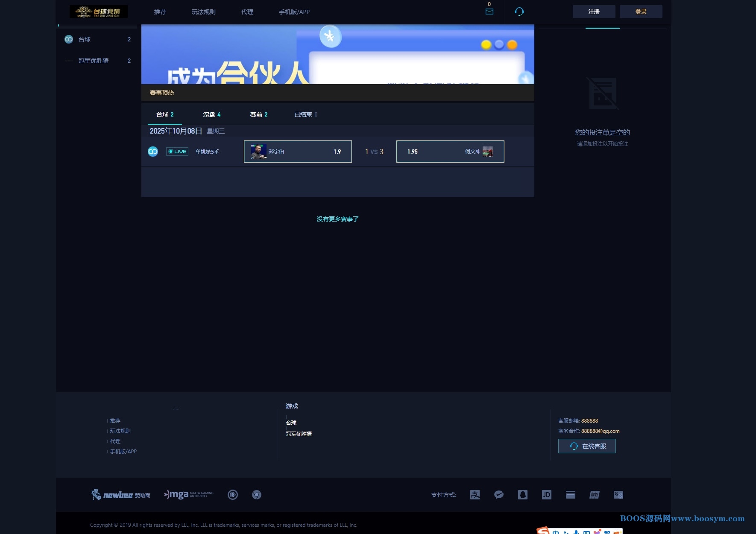Click the headset customer support icon in header

point(519,12)
